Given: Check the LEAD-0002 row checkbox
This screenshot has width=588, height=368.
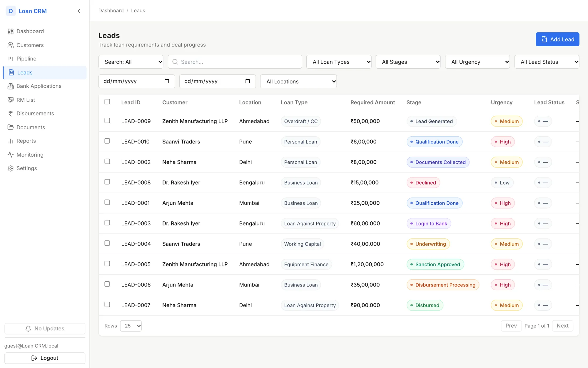Looking at the screenshot, I should [107, 161].
